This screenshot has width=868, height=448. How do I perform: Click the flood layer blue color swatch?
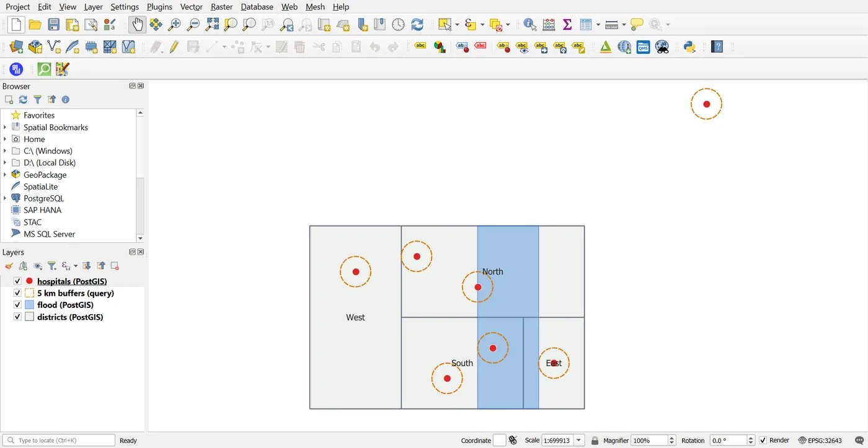(x=29, y=305)
